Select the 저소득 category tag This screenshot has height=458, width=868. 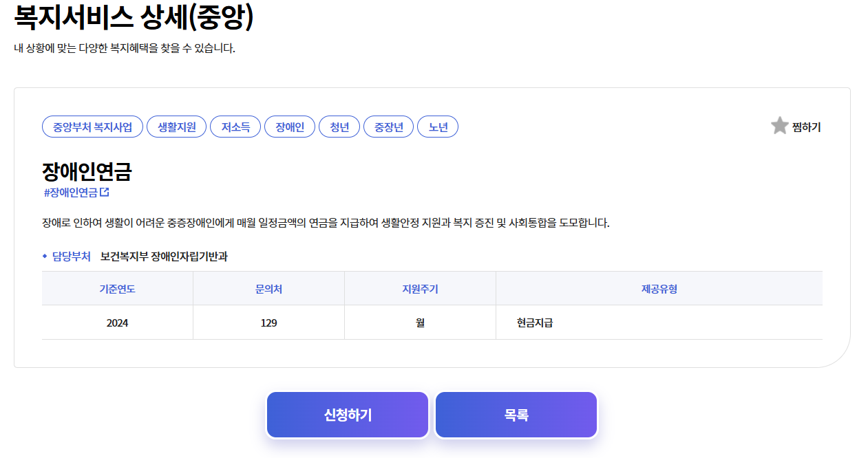tap(235, 126)
